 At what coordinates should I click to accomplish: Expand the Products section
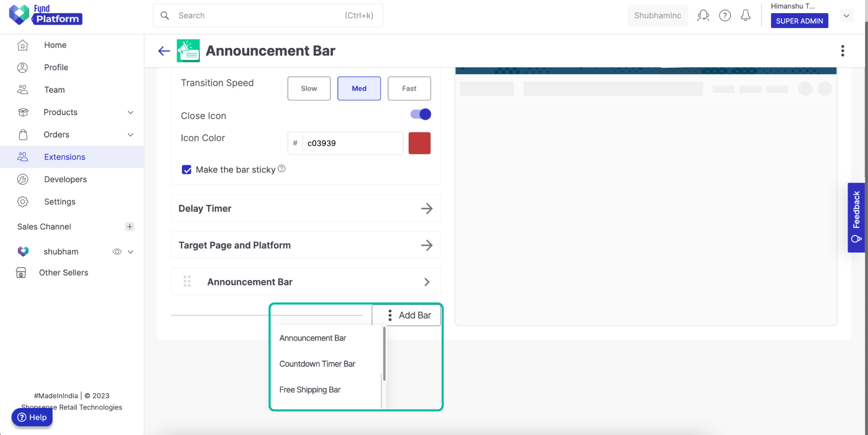pyautogui.click(x=130, y=112)
